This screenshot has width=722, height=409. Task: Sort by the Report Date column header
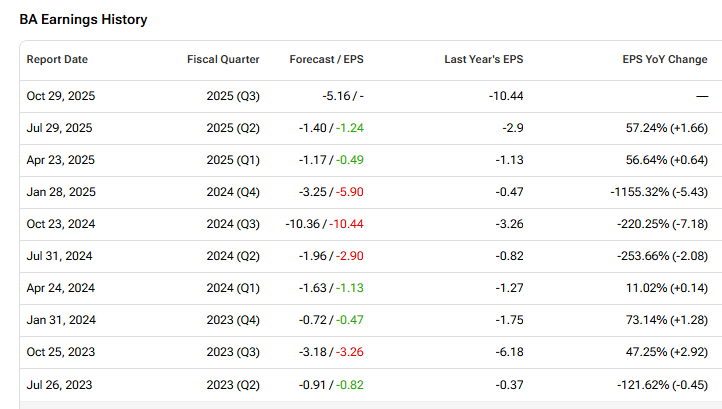point(59,60)
